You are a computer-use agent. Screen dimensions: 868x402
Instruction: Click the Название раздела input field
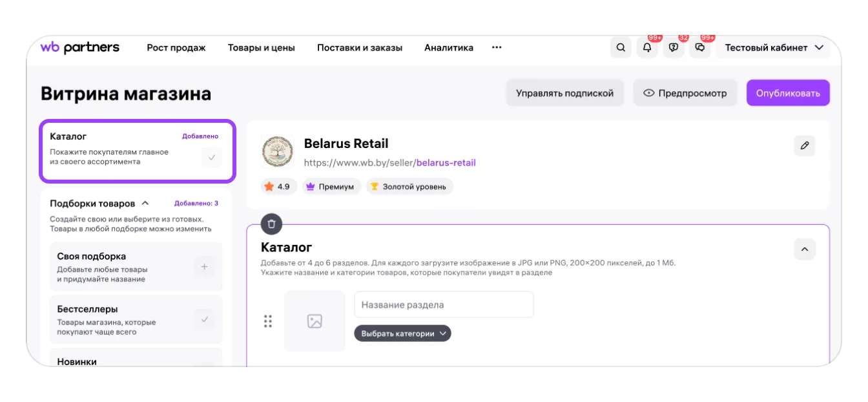[x=444, y=304]
